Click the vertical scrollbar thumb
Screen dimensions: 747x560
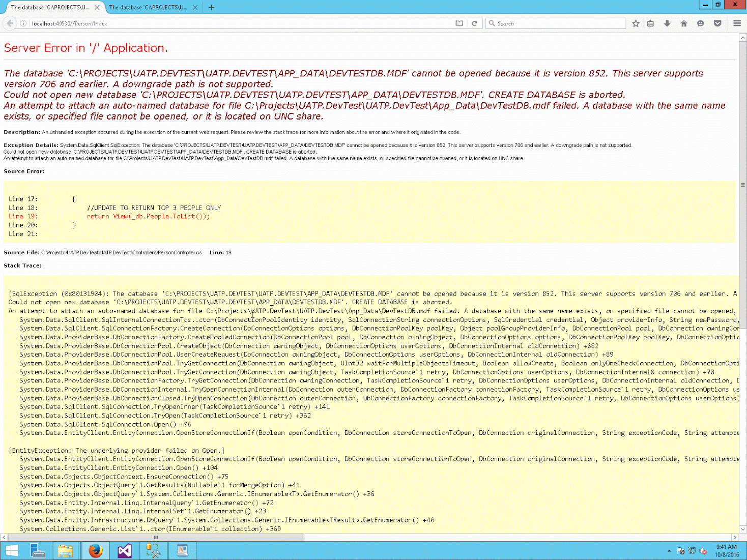pos(743,185)
